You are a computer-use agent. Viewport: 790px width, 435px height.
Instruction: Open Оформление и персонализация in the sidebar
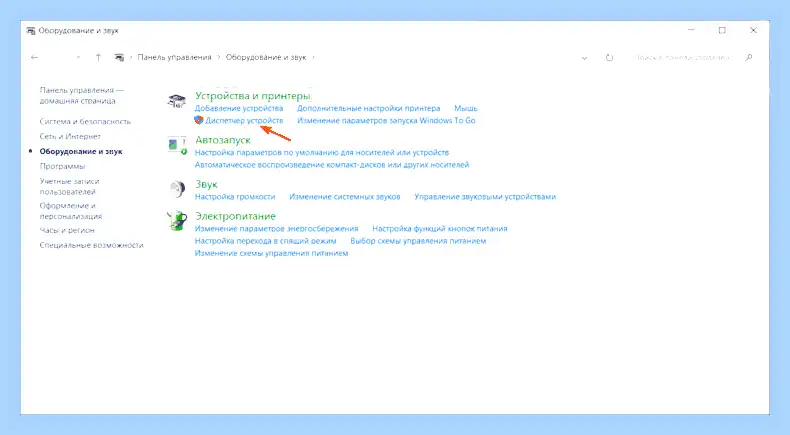pos(71,211)
